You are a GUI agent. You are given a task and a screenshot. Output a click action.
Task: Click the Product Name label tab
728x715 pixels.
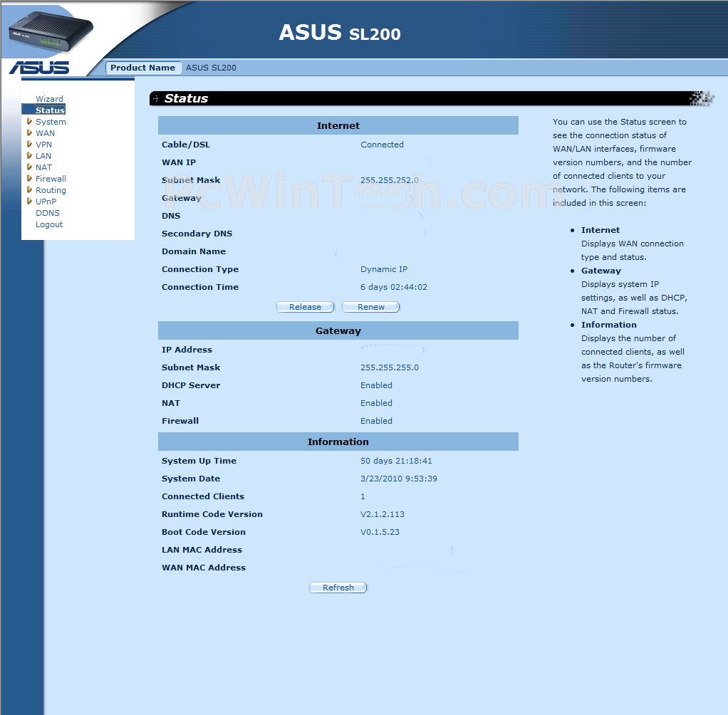point(143,68)
